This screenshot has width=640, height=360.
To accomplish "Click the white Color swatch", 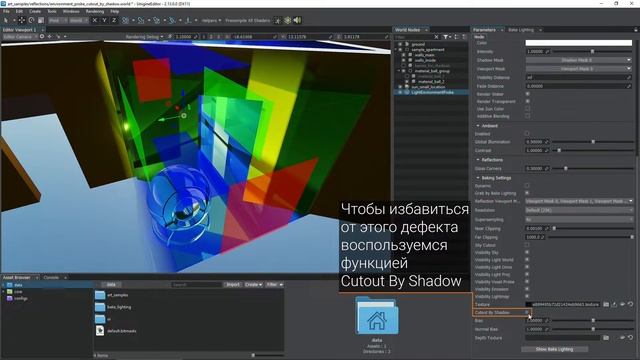I will click(578, 42).
